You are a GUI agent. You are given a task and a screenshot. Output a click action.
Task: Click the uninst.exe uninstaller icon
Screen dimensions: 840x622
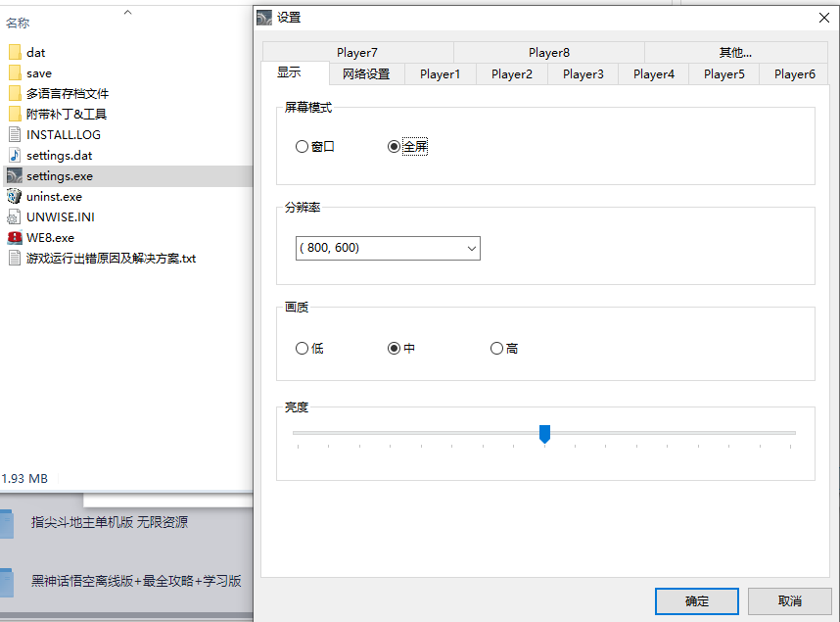(x=14, y=197)
